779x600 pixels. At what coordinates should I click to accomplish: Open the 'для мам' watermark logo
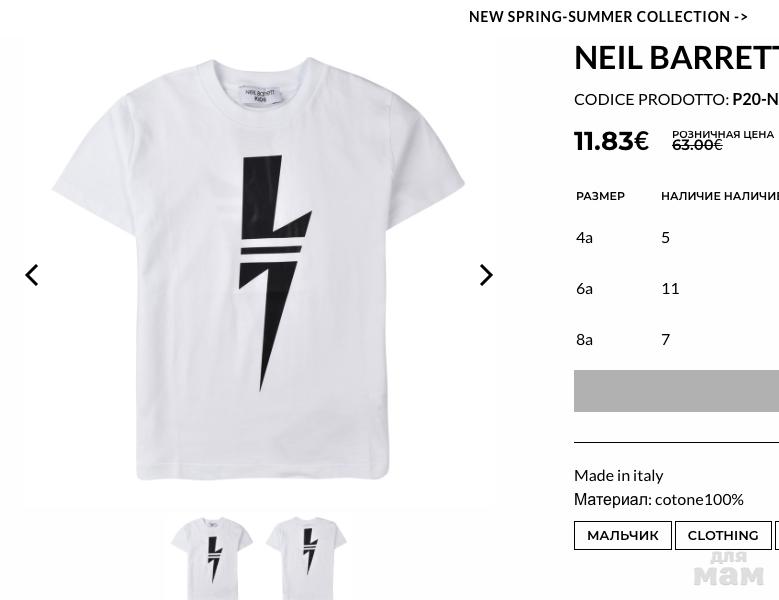[x=728, y=569]
